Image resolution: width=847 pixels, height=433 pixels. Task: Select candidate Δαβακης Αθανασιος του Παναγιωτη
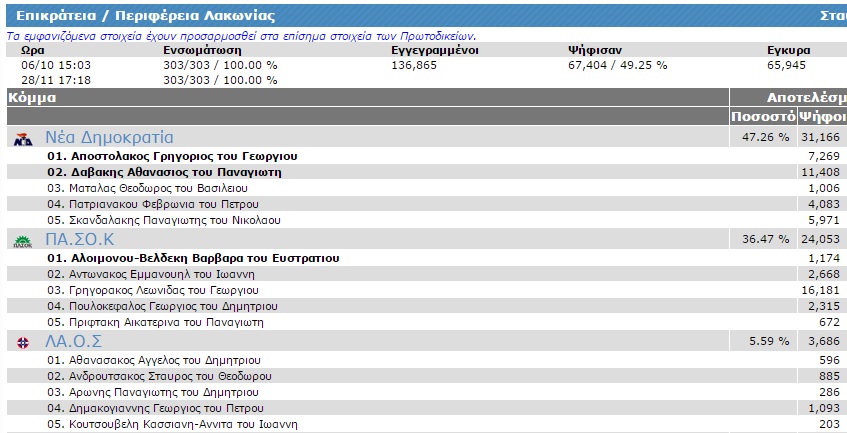[165, 172]
